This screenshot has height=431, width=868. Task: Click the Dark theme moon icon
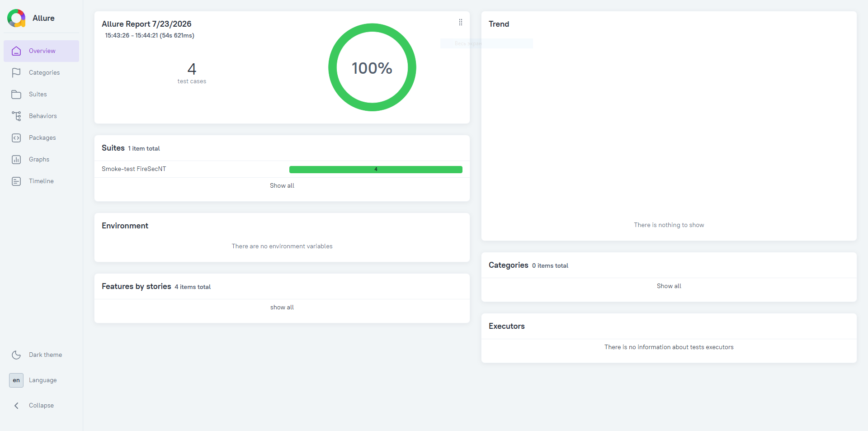click(16, 355)
